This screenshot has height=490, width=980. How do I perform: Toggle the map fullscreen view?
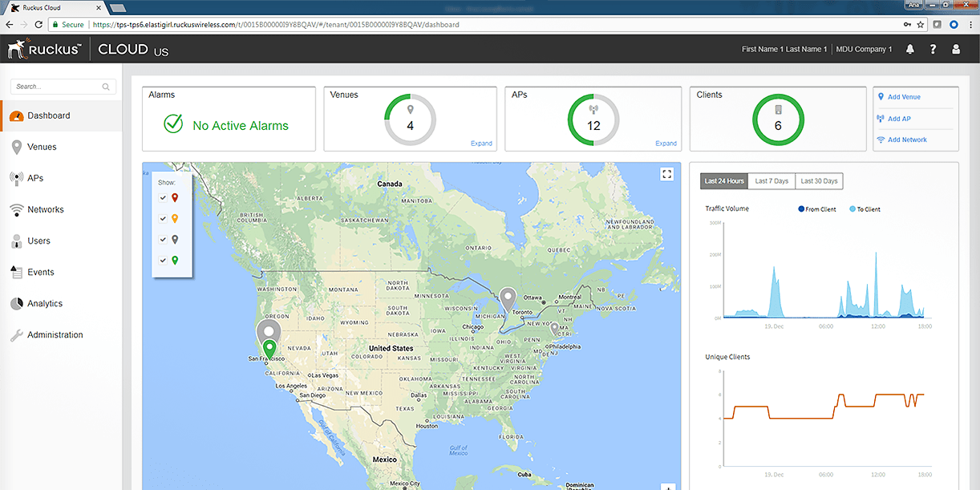coord(666,174)
